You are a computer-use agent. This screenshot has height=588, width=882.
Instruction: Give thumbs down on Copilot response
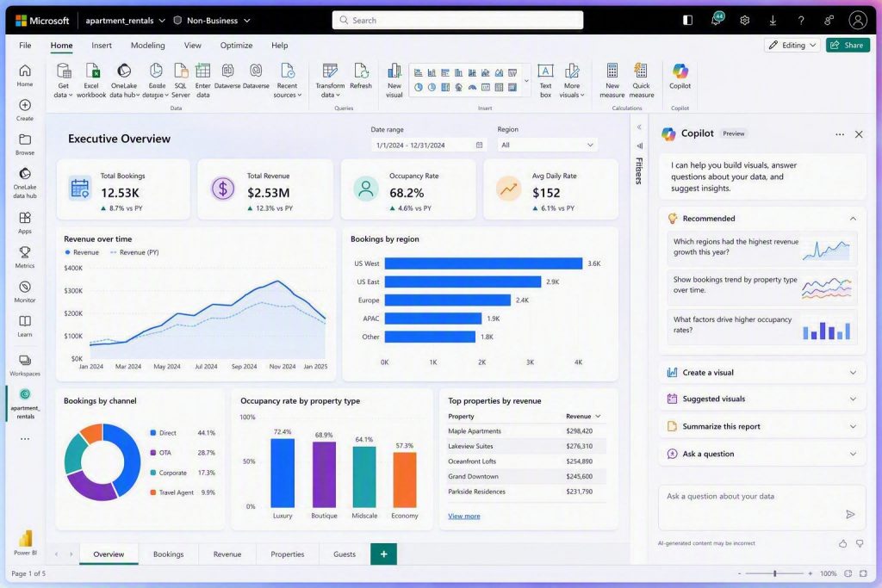(x=860, y=543)
